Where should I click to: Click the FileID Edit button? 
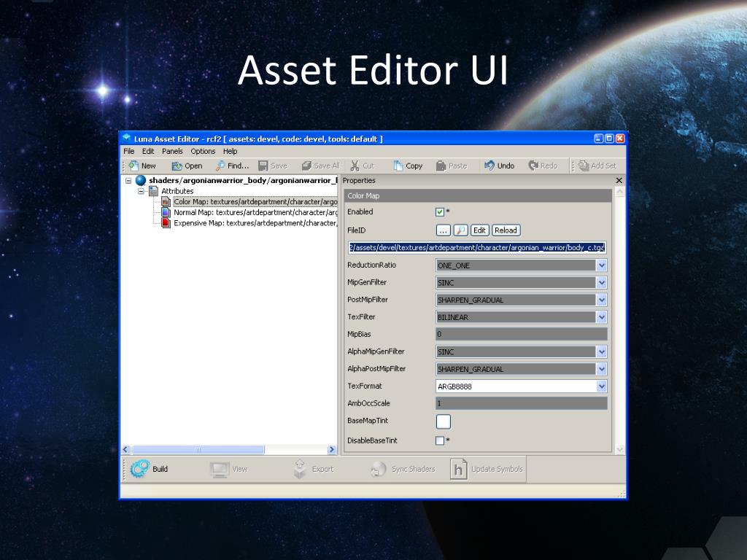(x=479, y=230)
